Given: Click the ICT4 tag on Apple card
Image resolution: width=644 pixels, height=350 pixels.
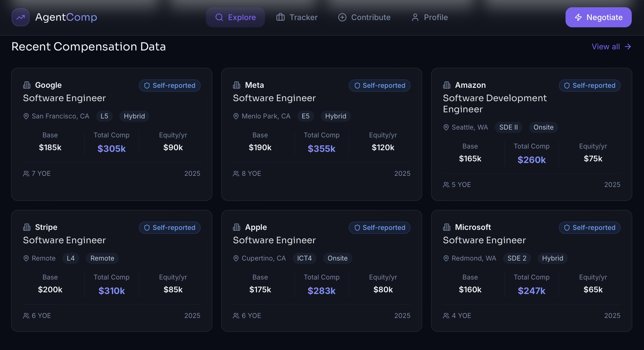Looking at the screenshot, I should (x=304, y=258).
